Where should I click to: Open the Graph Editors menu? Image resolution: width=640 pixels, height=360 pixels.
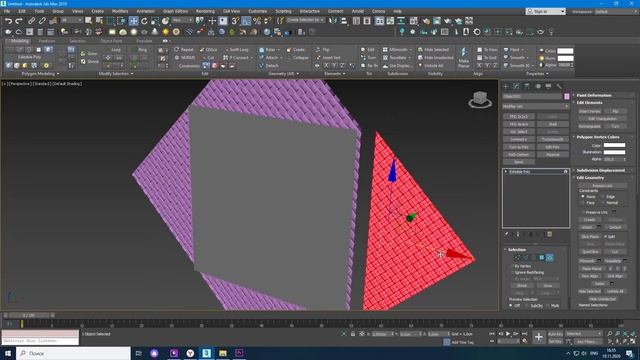(176, 11)
